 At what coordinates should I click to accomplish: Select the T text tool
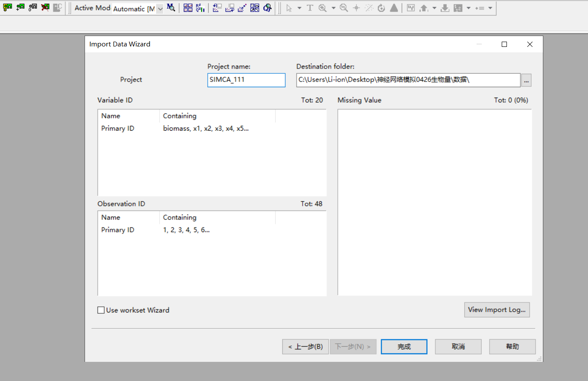(310, 8)
